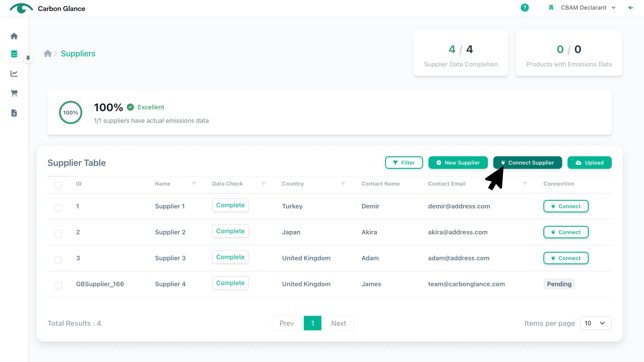The width and height of the screenshot is (644, 362).
Task: Click the building icon beside CBAM Declarant
Action: click(551, 8)
